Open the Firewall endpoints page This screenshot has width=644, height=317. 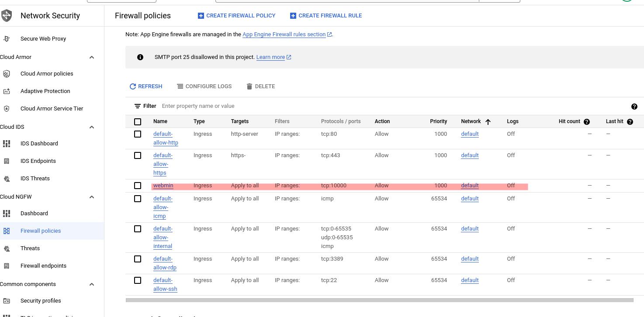coord(43,266)
